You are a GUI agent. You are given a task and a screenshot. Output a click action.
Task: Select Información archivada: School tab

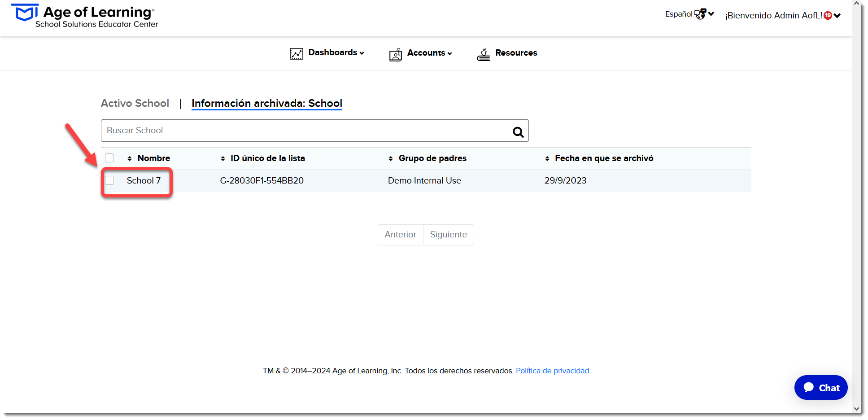coord(267,103)
